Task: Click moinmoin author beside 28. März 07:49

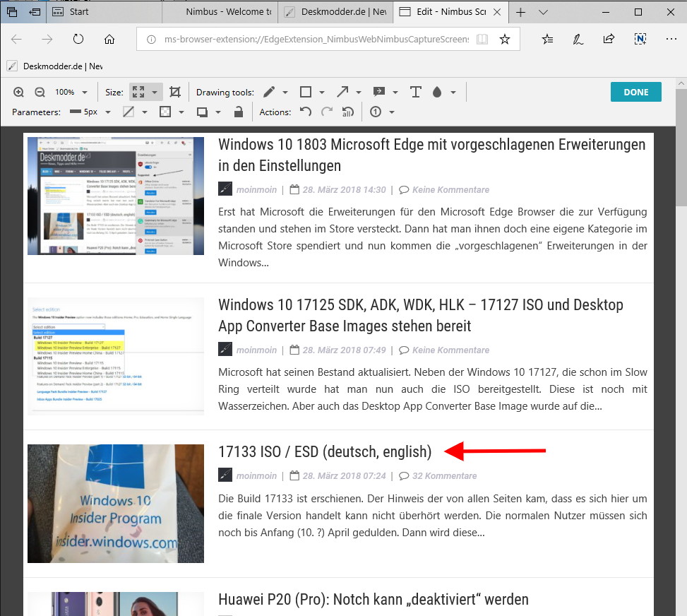Action: (256, 350)
